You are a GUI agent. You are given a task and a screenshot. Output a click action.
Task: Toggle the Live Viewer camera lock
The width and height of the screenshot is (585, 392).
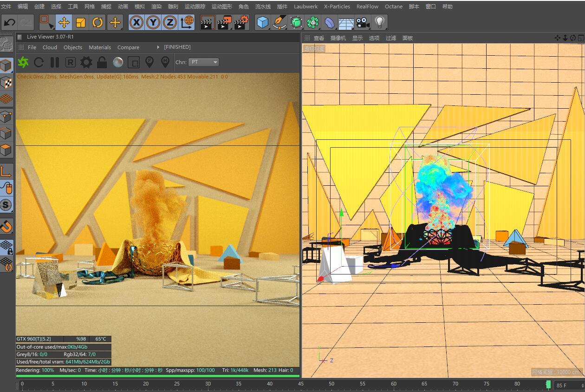(102, 62)
